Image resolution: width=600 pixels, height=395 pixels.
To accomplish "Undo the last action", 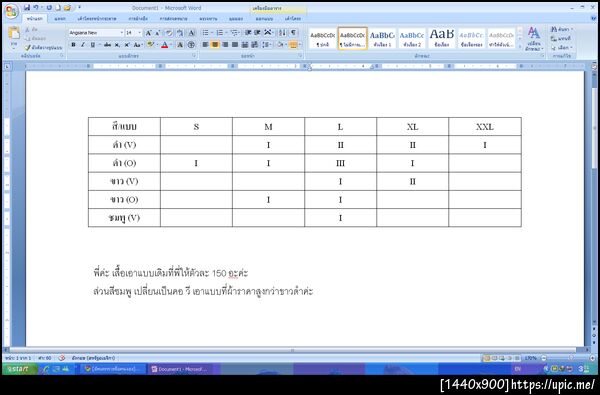I will [x=36, y=8].
